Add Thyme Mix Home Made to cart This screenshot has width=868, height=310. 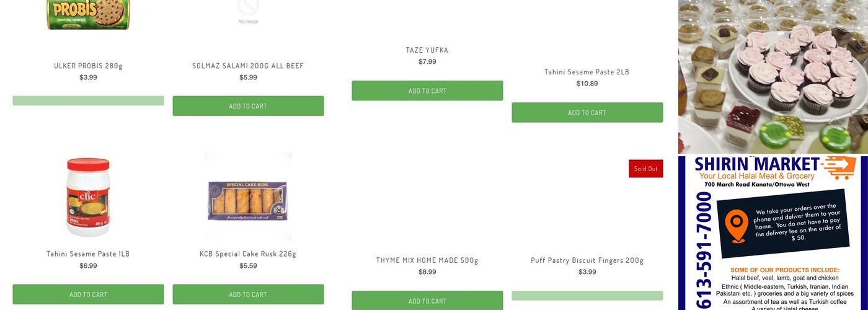427,301
